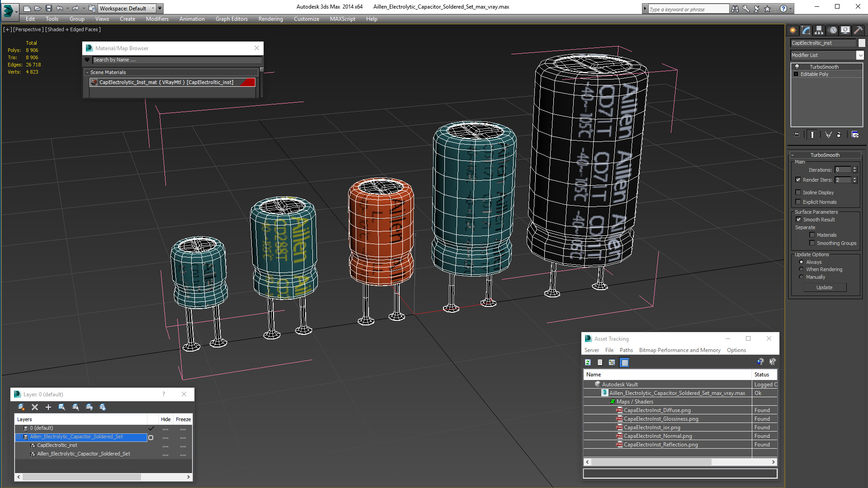Image resolution: width=868 pixels, height=488 pixels.
Task: Create new layer in Layer dialog
Action: point(21,407)
